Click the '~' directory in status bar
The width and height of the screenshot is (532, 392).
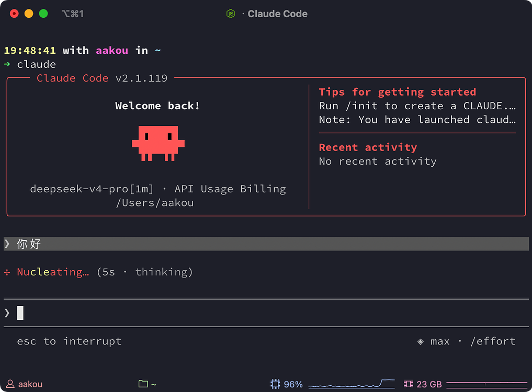[154, 385]
